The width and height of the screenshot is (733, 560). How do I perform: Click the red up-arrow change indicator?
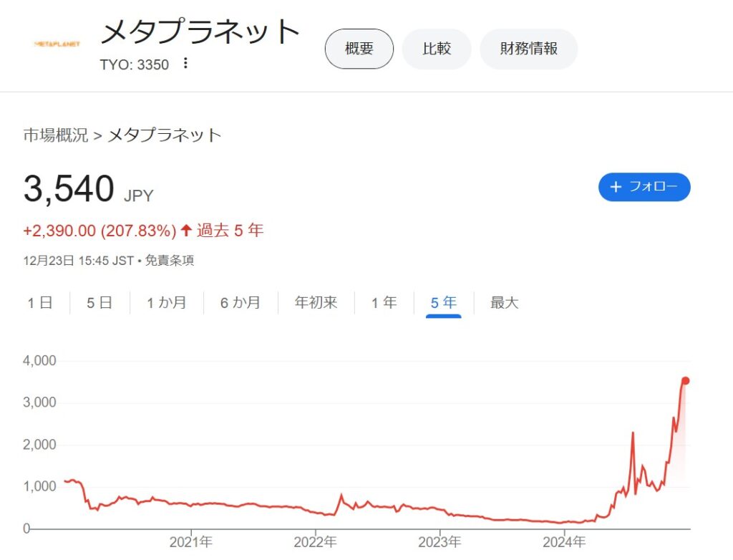[x=186, y=230]
